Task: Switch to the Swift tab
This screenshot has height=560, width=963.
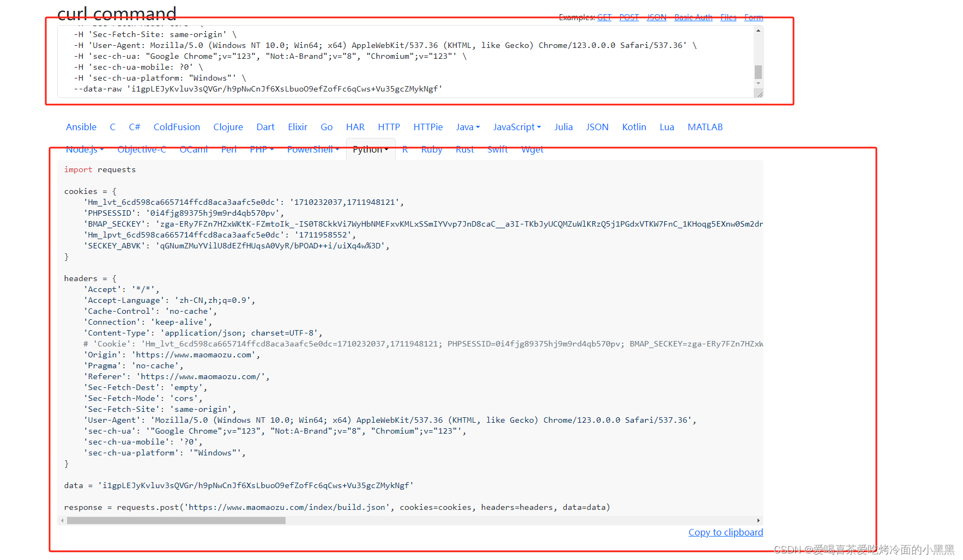Action: [498, 149]
